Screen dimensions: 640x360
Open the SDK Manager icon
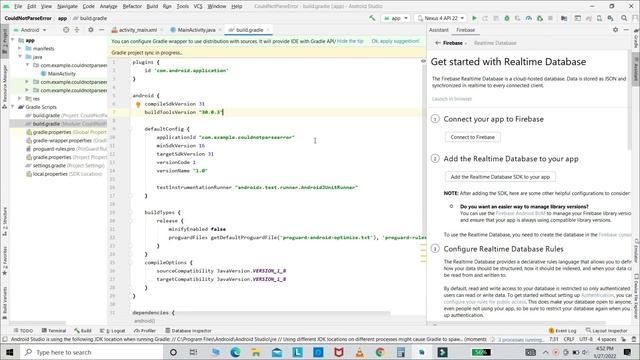pos(610,18)
